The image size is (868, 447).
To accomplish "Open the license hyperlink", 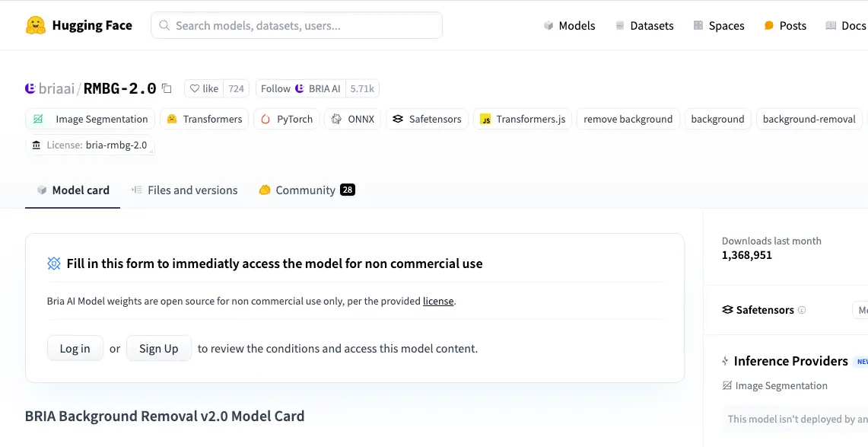I will 438,302.
